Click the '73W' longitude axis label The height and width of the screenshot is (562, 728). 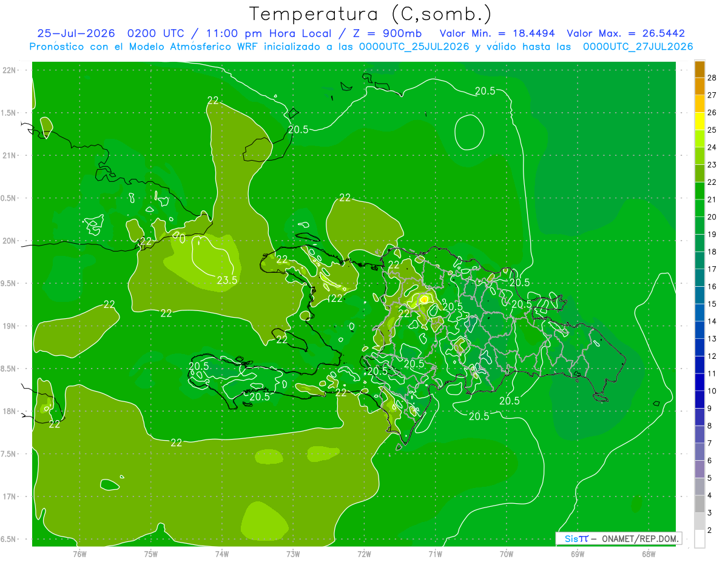(293, 554)
